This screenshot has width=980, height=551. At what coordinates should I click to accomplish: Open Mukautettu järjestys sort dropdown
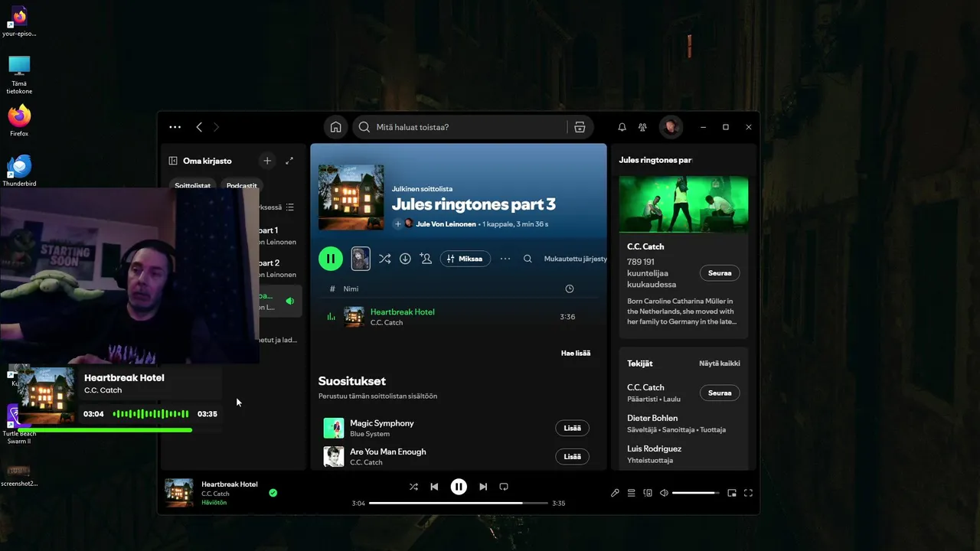[x=575, y=259]
